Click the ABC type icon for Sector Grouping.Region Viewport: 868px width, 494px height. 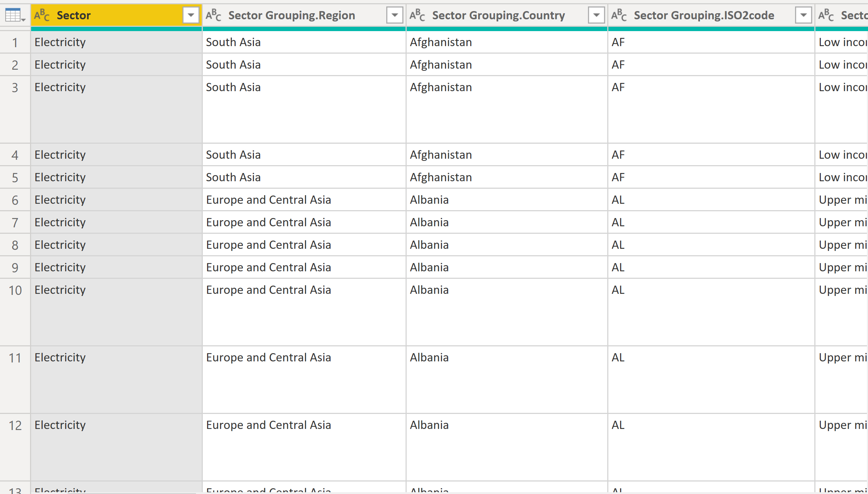214,15
